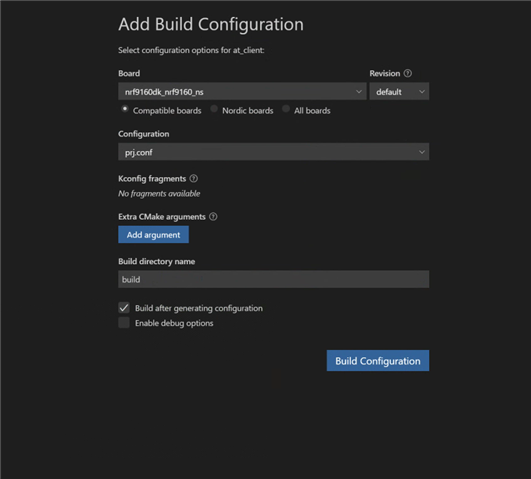The image size is (531, 479).
Task: Click the Revision help info icon
Action: point(408,73)
